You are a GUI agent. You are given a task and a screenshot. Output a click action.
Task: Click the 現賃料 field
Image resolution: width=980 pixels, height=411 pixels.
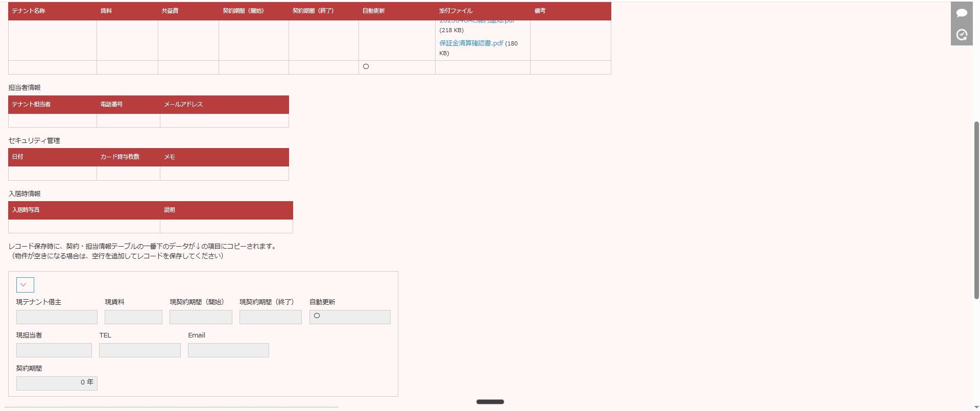(133, 317)
